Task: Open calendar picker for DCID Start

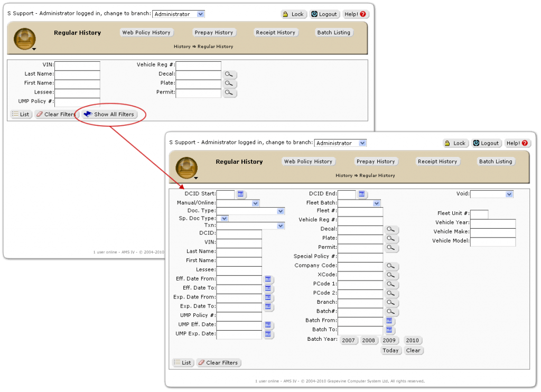Action: 240,194
